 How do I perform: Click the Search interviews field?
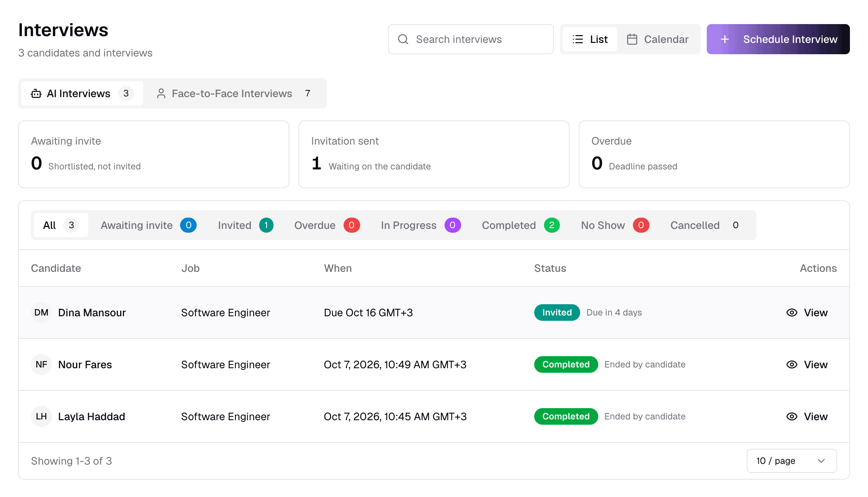click(471, 39)
